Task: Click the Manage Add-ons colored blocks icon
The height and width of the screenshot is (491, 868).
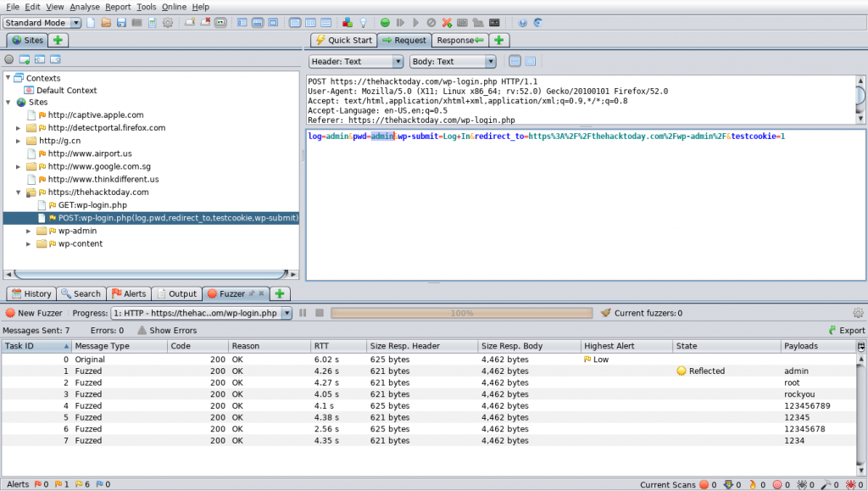Action: point(348,22)
